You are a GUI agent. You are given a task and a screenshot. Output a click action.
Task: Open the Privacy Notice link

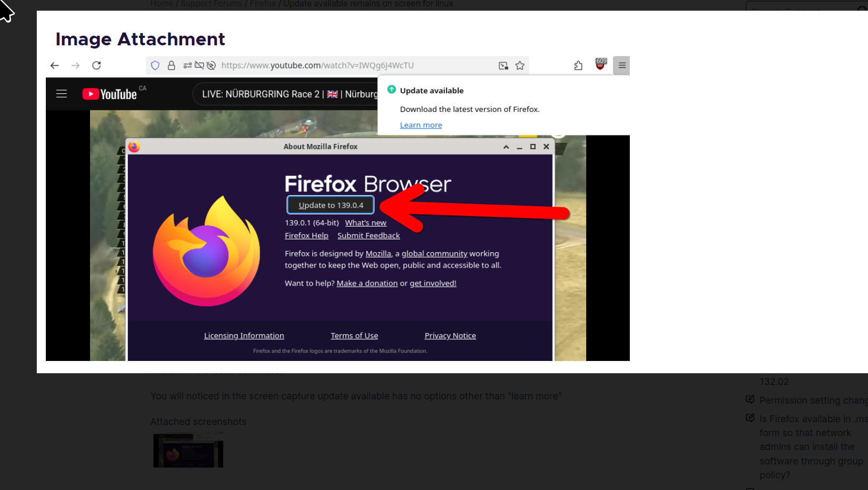(450, 336)
